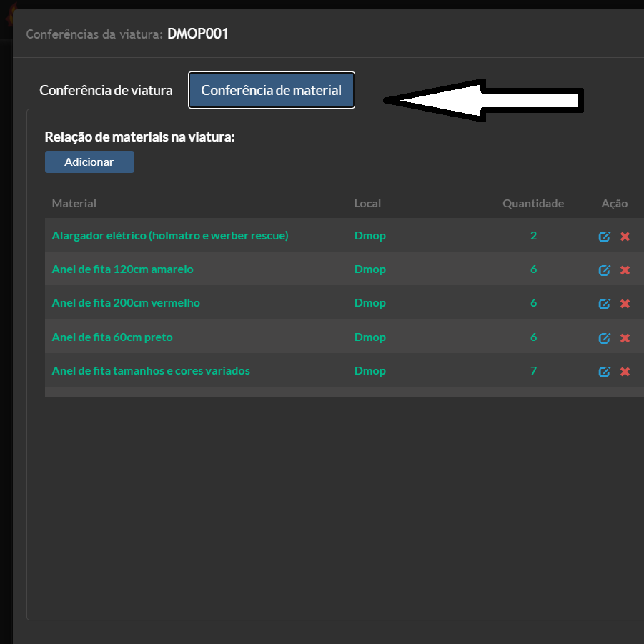The image size is (644, 644).
Task: Click Dmop local in 60cm preto row
Action: pyautogui.click(x=370, y=337)
